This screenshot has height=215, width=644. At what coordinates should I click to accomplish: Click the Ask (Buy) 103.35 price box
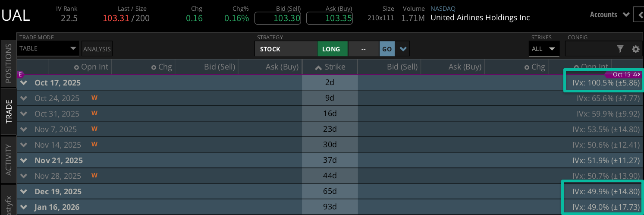[330, 18]
